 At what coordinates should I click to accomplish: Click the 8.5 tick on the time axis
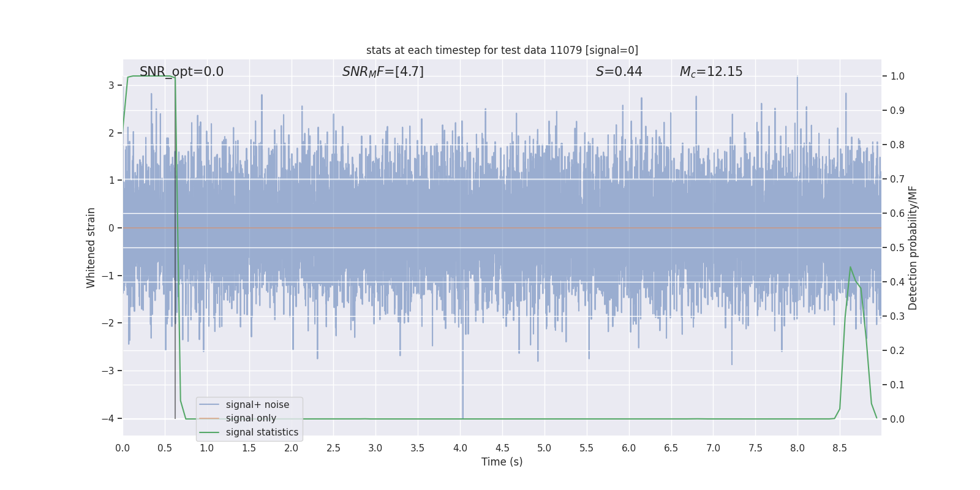click(840, 448)
